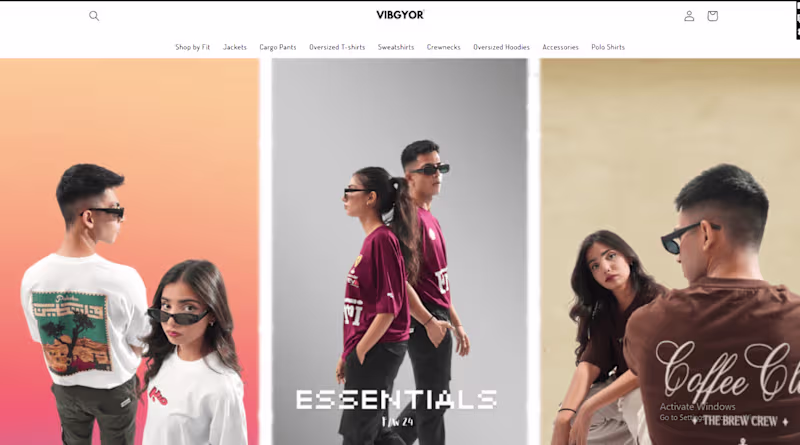Browse the Sweatshirts category
This screenshot has width=800, height=445.
(x=396, y=47)
